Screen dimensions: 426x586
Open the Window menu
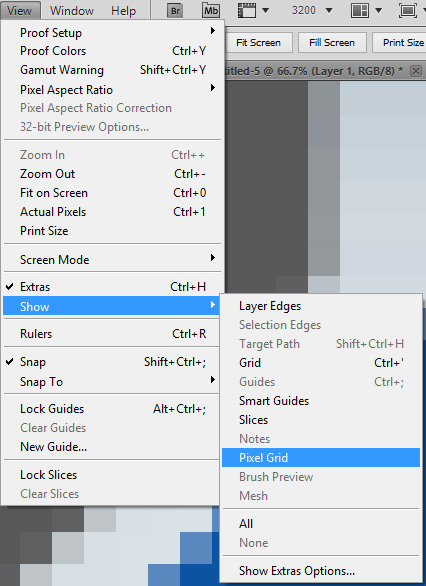click(x=72, y=10)
